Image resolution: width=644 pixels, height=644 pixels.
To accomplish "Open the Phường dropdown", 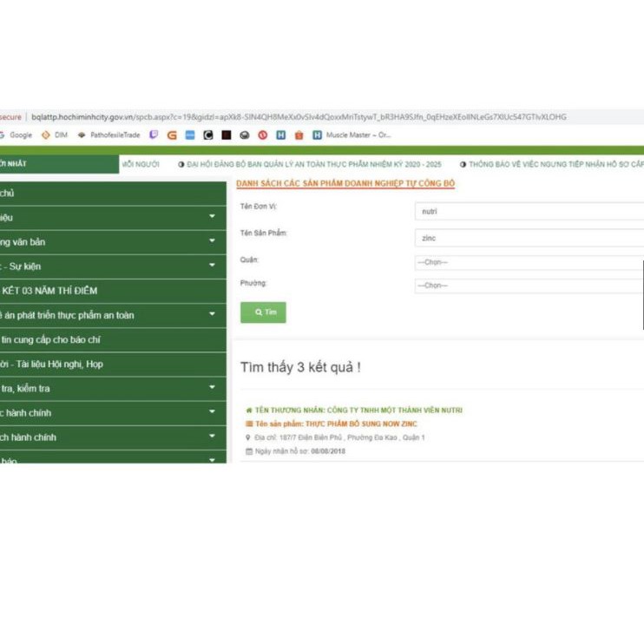I will 529,286.
